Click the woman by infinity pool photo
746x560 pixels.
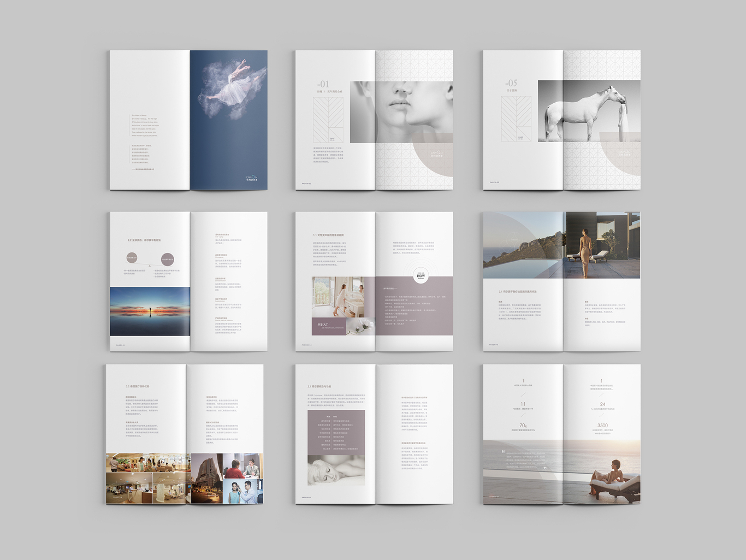[603, 245]
